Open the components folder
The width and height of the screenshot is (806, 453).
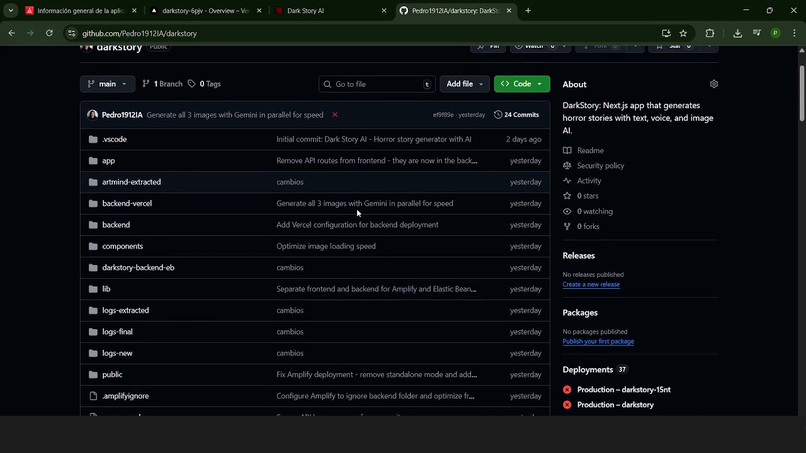(x=122, y=246)
